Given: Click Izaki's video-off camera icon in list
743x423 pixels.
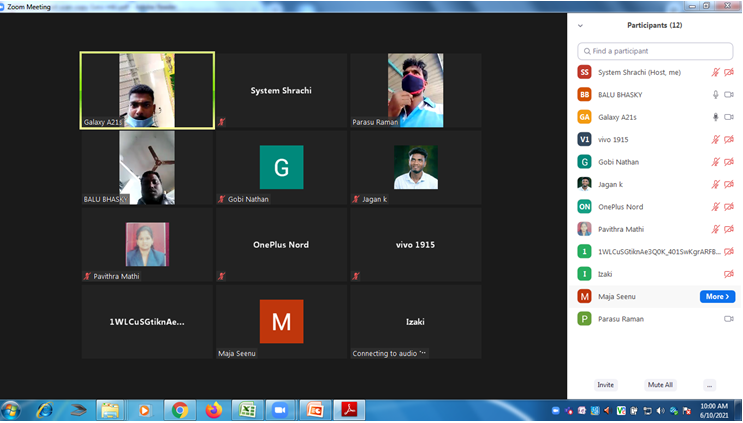Looking at the screenshot, I should click(729, 274).
